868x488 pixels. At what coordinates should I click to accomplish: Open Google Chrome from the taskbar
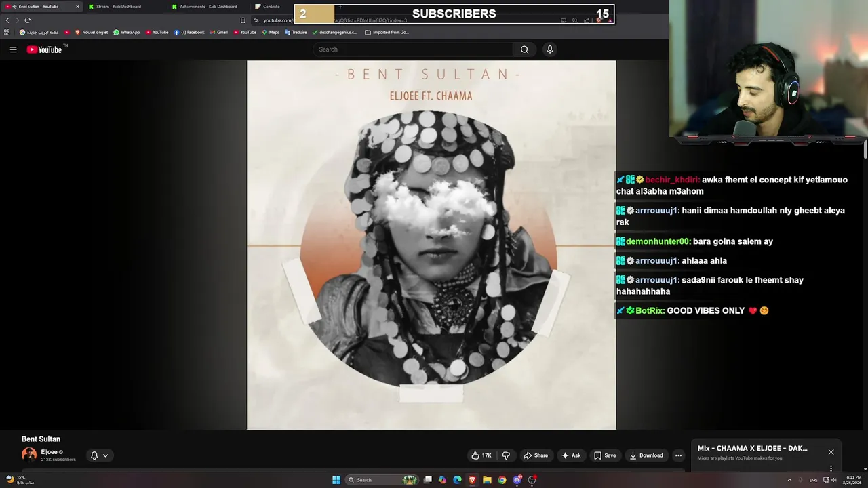point(502,480)
